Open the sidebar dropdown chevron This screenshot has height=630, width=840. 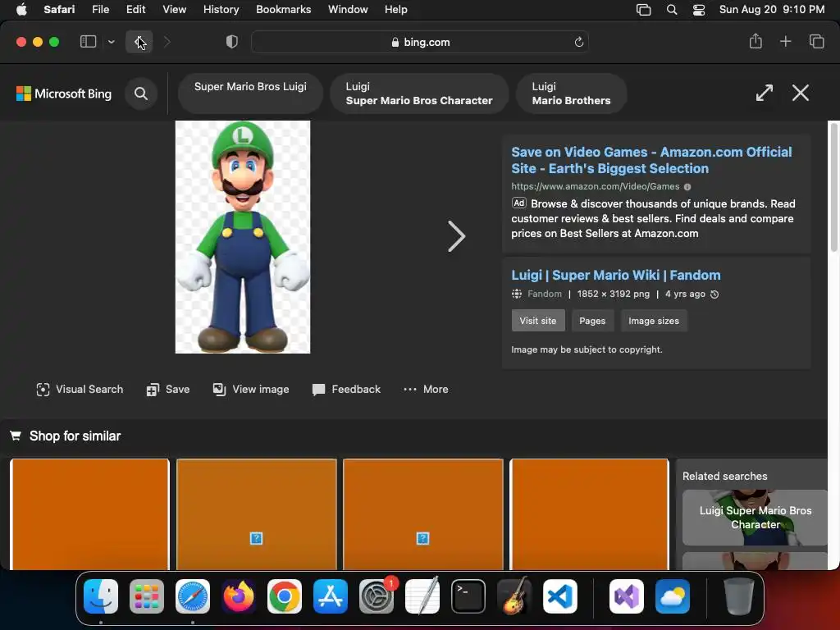[111, 42]
